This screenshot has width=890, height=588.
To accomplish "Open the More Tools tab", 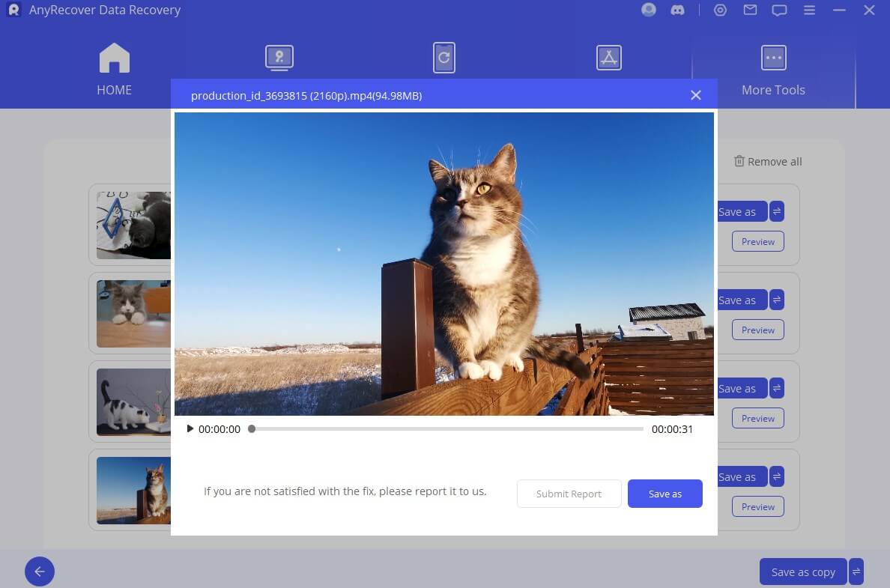I will click(x=773, y=71).
